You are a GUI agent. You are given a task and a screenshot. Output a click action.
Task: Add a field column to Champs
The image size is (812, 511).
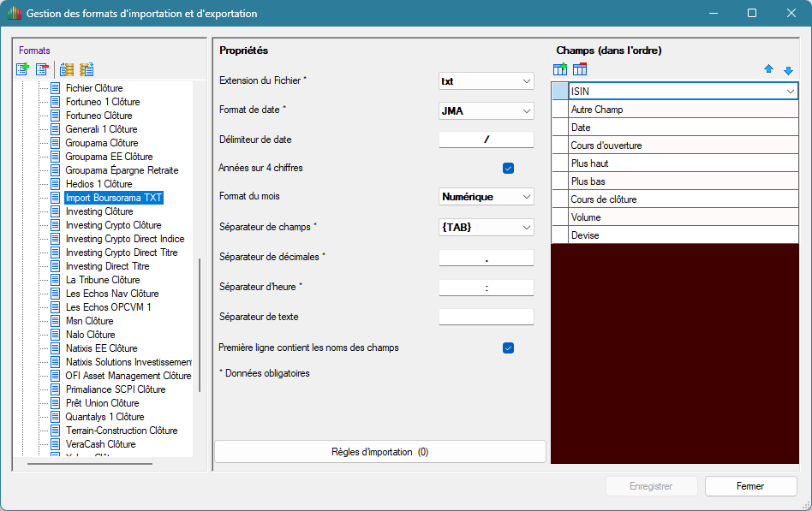click(560, 69)
